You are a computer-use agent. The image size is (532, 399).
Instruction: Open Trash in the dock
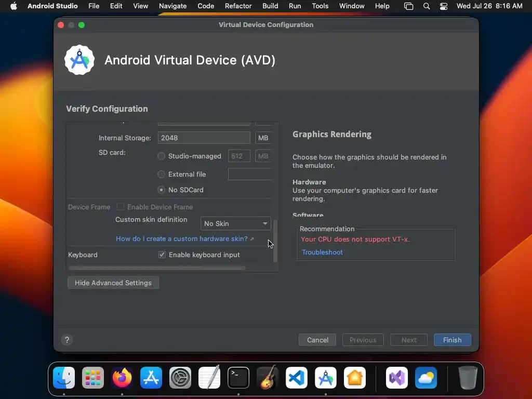pyautogui.click(x=468, y=378)
